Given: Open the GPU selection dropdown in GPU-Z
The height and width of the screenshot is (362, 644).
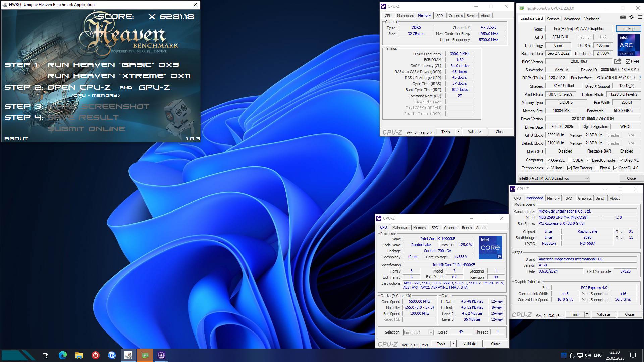Looking at the screenshot, I should 554,178.
